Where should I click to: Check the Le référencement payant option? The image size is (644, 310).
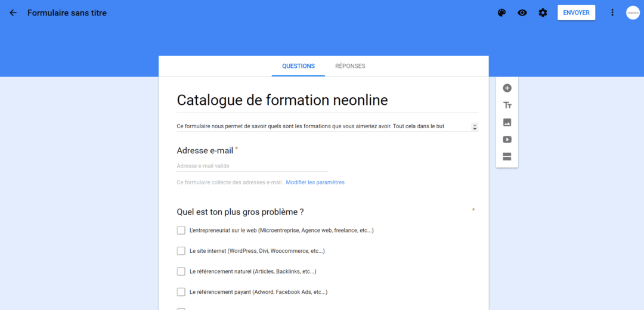[x=181, y=292]
